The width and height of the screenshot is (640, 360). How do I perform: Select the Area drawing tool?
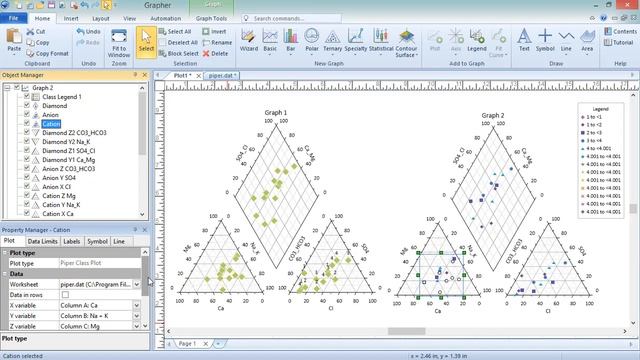point(587,36)
